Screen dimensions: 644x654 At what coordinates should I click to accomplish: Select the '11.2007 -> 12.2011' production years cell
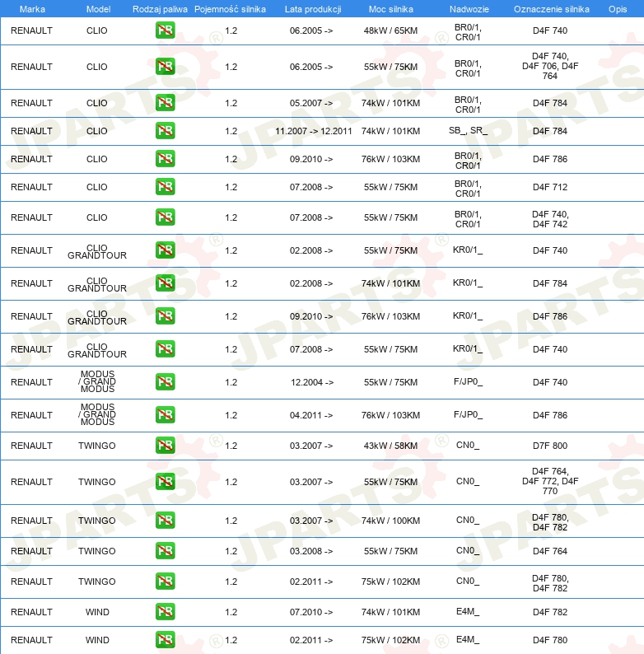point(313,131)
